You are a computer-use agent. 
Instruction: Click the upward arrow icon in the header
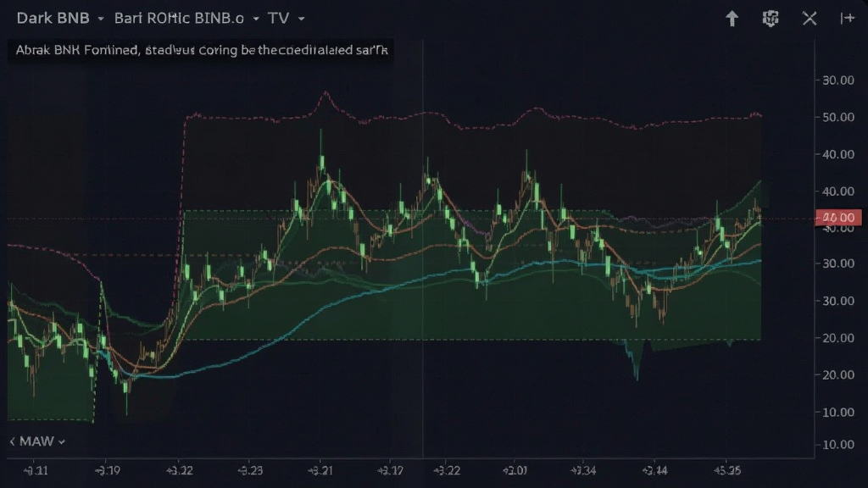click(732, 19)
